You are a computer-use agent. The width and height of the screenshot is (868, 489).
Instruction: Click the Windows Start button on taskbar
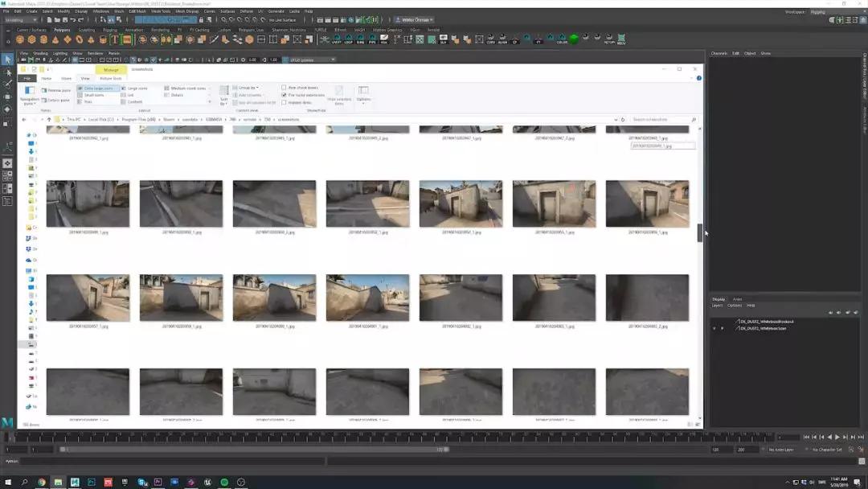[7, 482]
